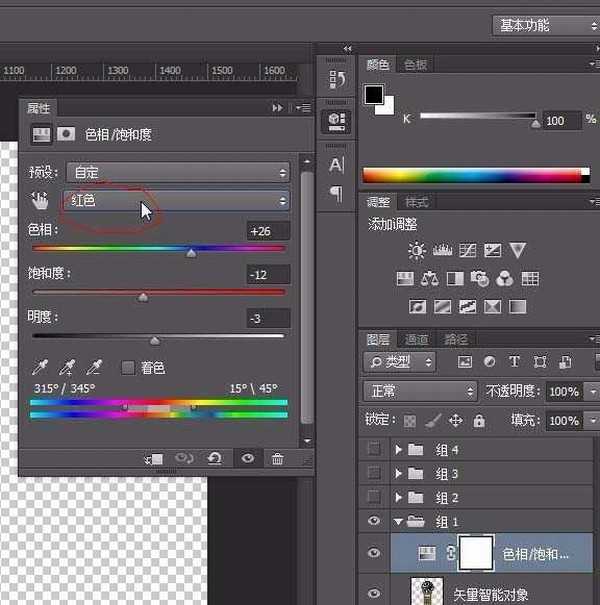600x605 pixels.
Task: Toggle adjustment visibility eye in properties panel
Action: point(247,459)
